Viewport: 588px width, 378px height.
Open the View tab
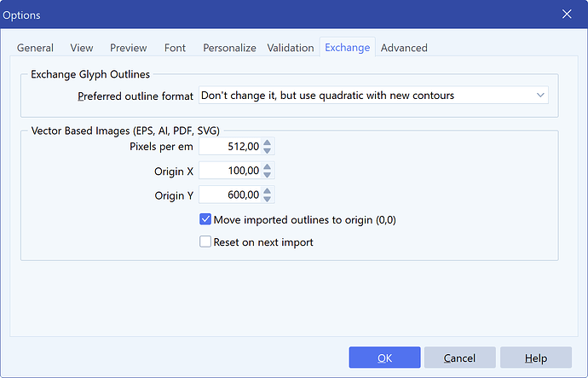81,48
